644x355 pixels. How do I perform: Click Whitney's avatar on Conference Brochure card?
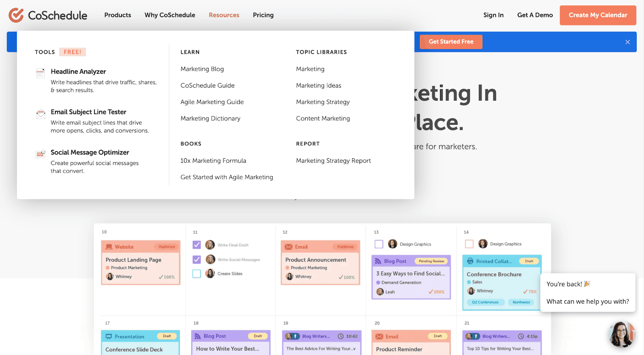[471, 291]
